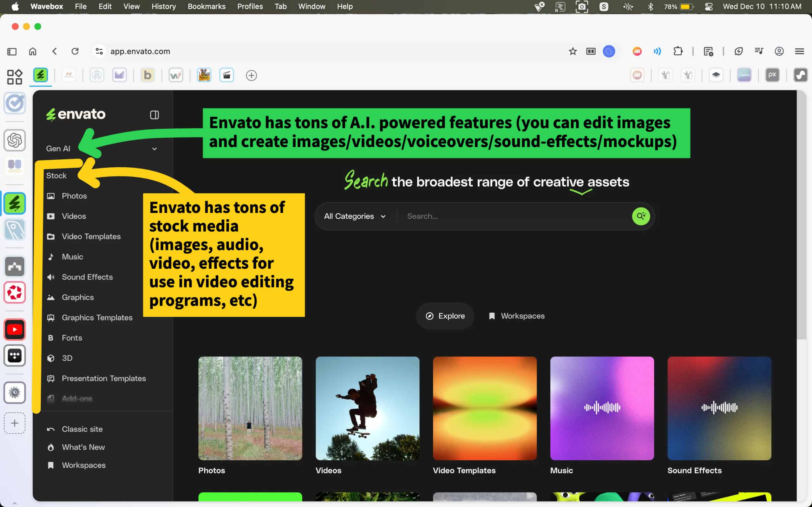Toggle the Wavebox sidebar visibility button
Image resolution: width=812 pixels, height=507 pixels.
12,51
